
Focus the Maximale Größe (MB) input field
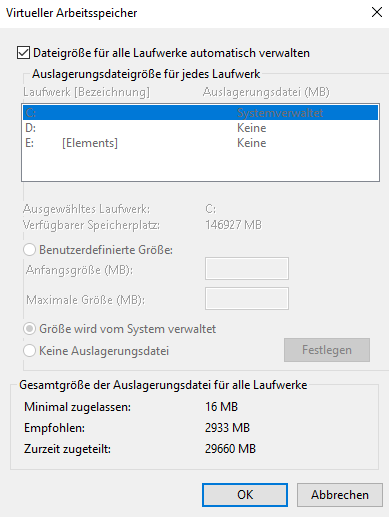coord(247,298)
